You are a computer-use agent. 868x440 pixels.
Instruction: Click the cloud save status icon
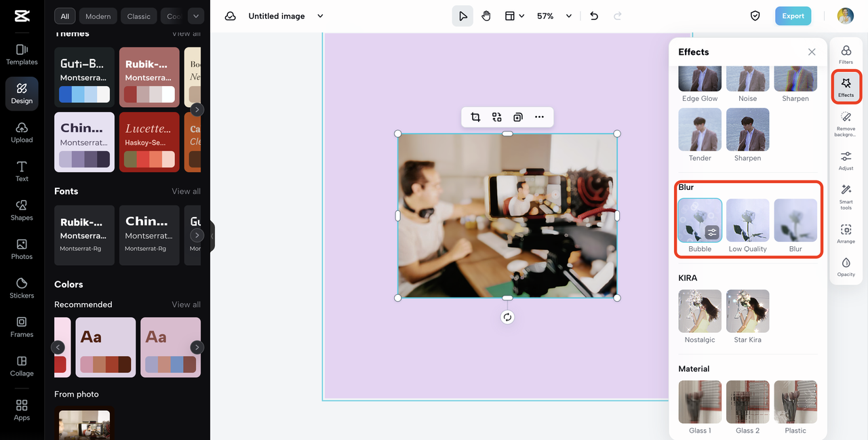[231, 16]
